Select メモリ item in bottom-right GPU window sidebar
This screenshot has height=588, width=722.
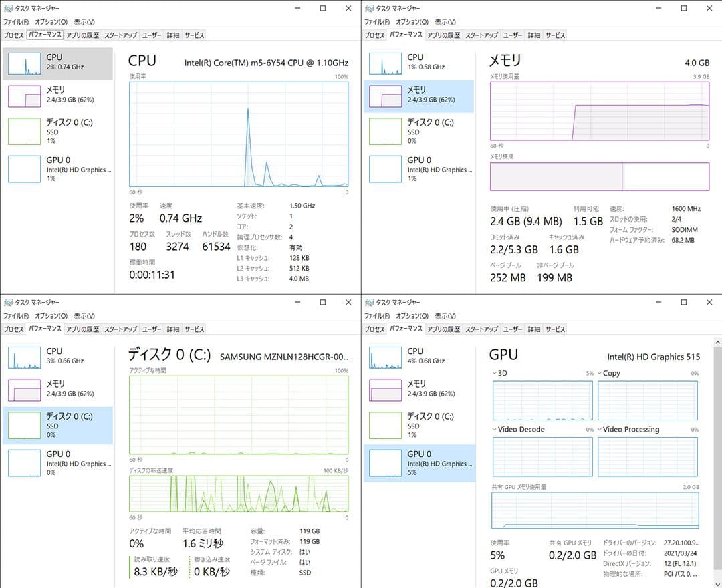(418, 390)
